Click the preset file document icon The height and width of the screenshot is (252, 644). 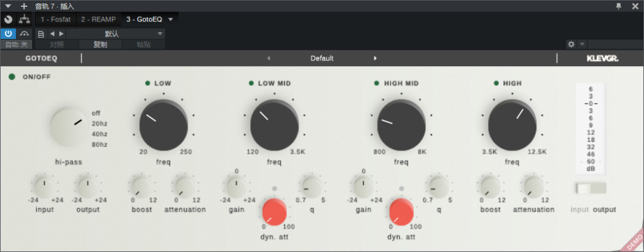point(41,34)
